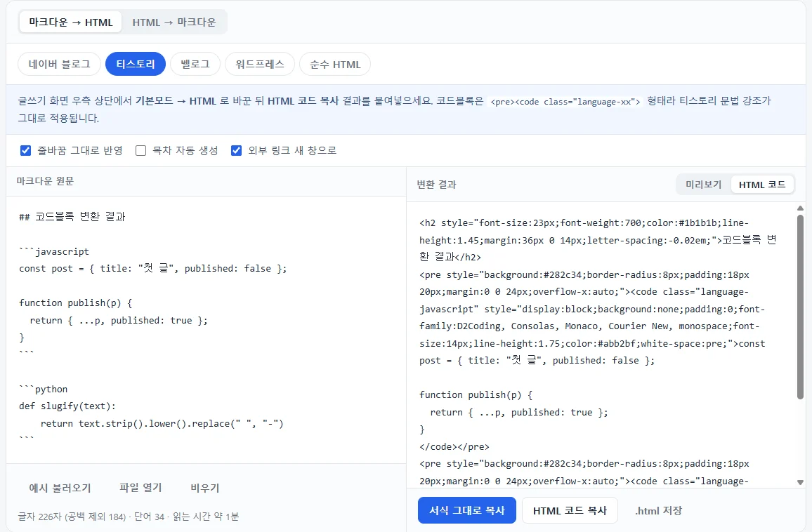Click the .html 저장 button

(x=658, y=510)
